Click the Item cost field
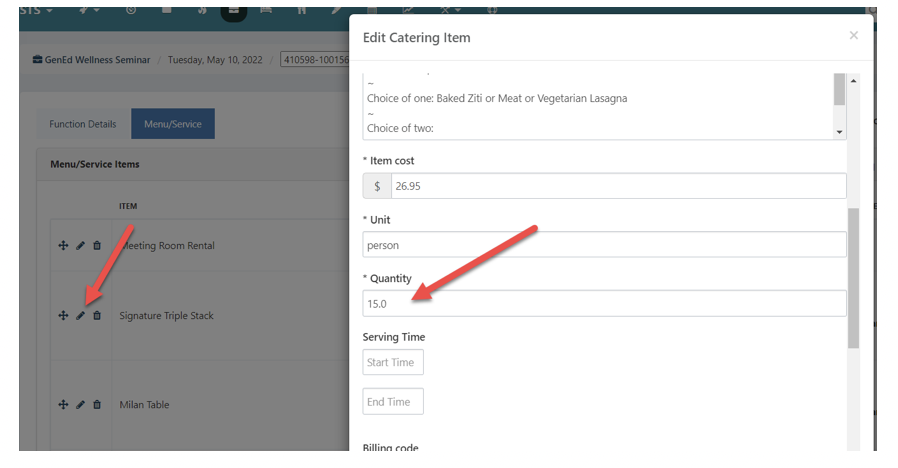 617,186
